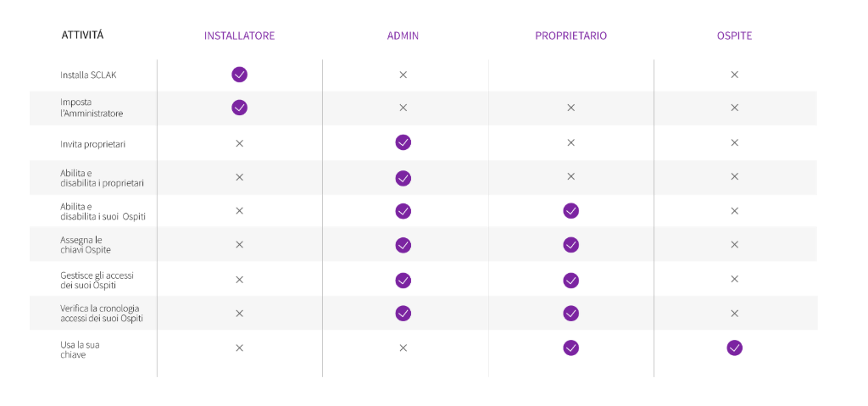Select the OSPITE column header
868x406 pixels.
[x=735, y=36]
